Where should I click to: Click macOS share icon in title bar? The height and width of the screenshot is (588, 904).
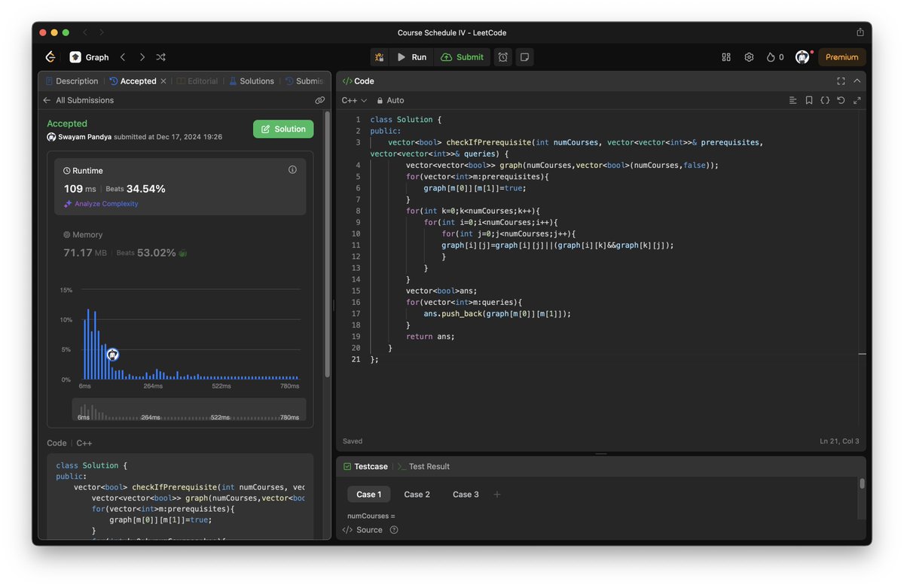coord(860,32)
